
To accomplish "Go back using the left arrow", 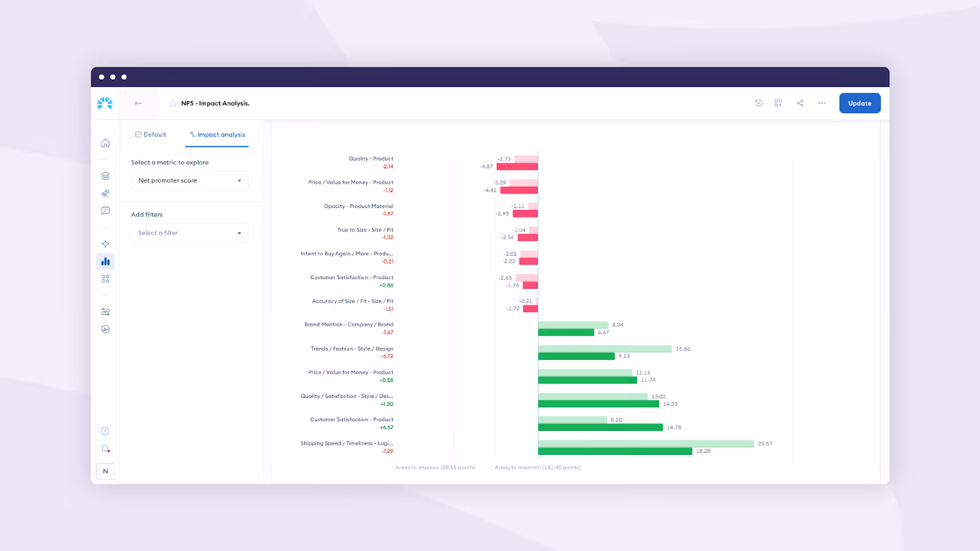I will point(138,103).
